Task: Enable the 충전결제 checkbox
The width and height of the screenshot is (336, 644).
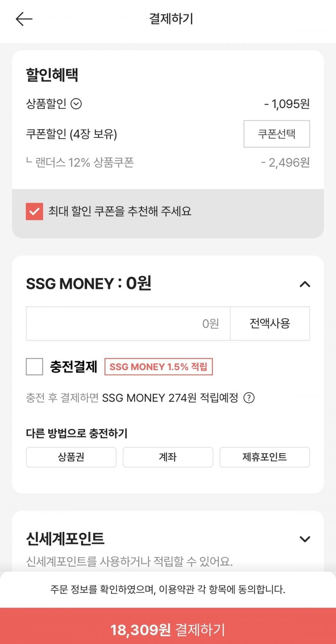Action: pyautogui.click(x=34, y=366)
